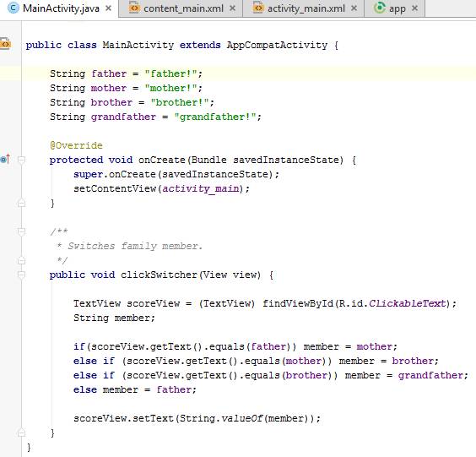Viewport: 476px width, 457px height.
Task: Close the MainActivity.java tab
Action: coord(108,8)
